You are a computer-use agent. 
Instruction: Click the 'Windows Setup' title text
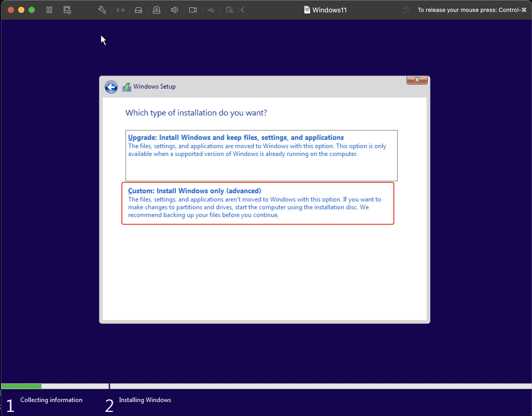point(155,87)
